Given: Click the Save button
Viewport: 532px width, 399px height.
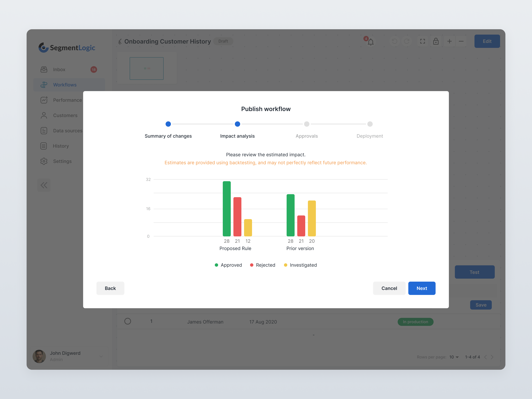Looking at the screenshot, I should (481, 305).
